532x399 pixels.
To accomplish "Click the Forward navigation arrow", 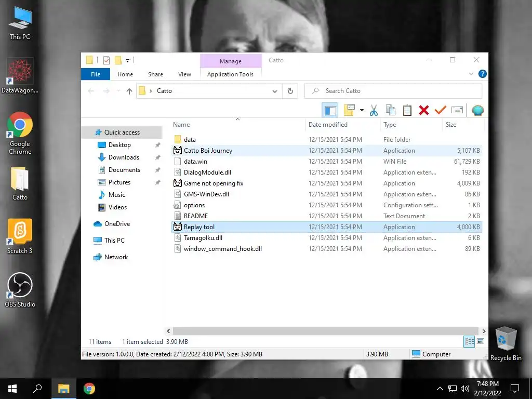I will point(106,91).
